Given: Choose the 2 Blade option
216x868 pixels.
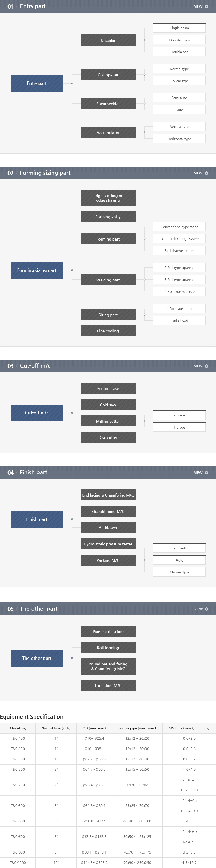Looking at the screenshot, I should coord(179,415).
